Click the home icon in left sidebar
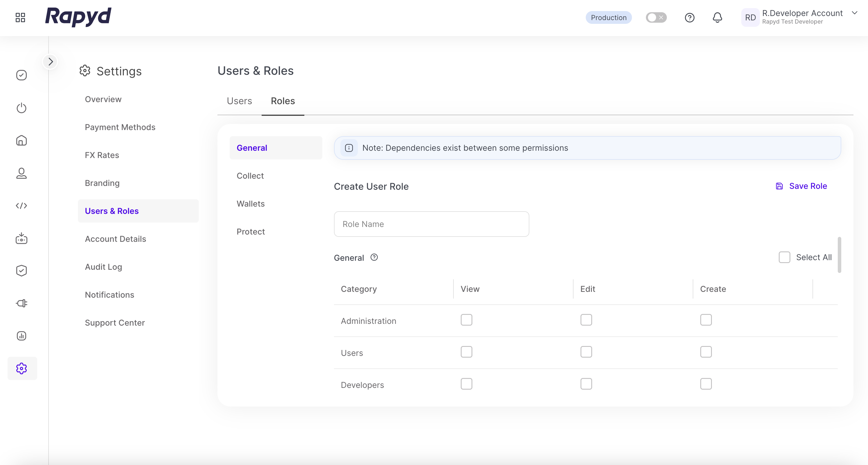The height and width of the screenshot is (465, 868). (x=21, y=140)
